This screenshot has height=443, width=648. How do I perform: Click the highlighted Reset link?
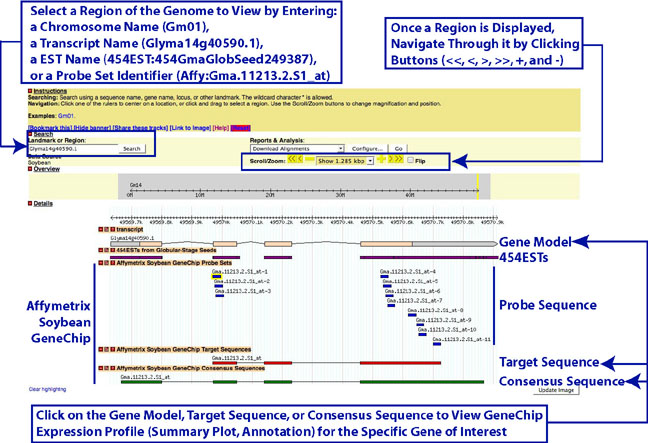pyautogui.click(x=241, y=128)
